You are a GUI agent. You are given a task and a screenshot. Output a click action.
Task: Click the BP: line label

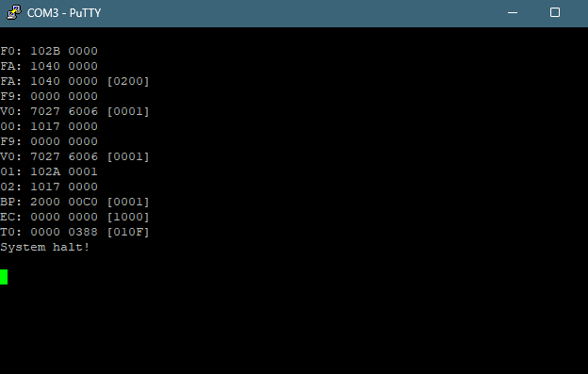11,202
